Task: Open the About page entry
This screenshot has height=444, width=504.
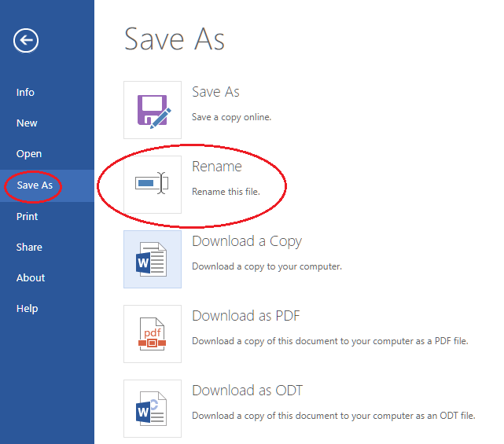Action: pyautogui.click(x=31, y=278)
